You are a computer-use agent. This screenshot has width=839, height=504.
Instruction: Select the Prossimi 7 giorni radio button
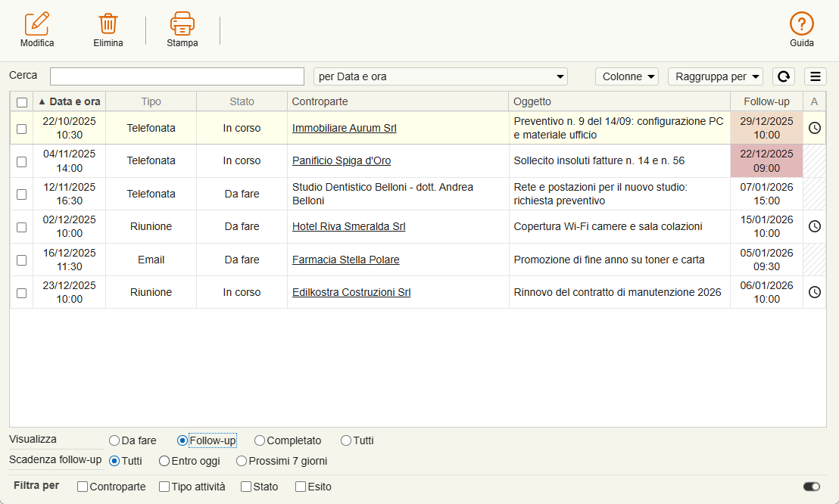[242, 461]
